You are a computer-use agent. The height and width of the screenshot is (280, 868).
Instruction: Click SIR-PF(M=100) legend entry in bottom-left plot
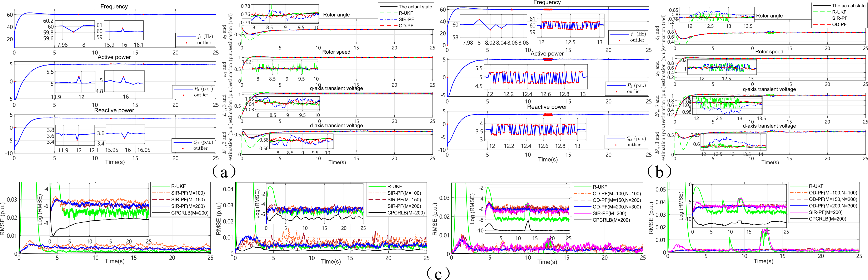(188, 193)
